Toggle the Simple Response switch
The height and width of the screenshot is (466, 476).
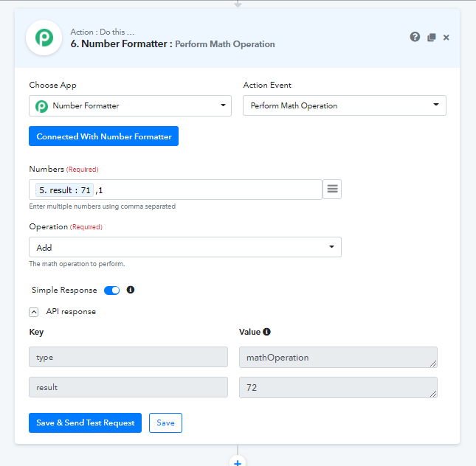pyautogui.click(x=111, y=291)
